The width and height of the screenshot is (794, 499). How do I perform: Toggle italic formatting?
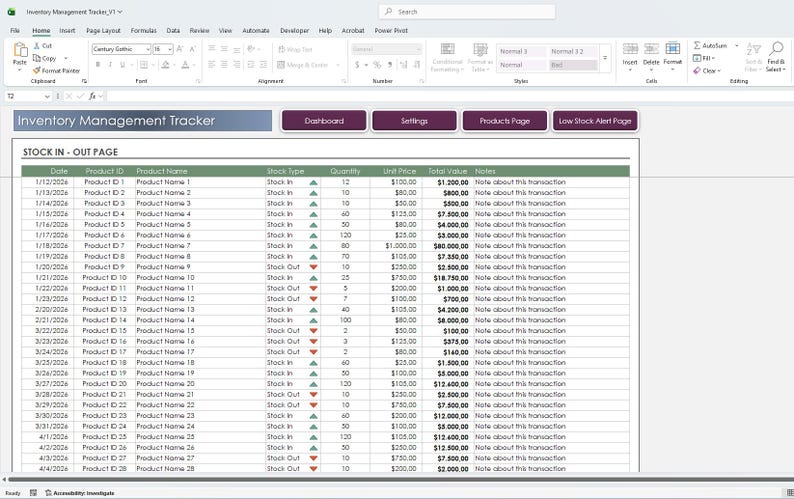pyautogui.click(x=110, y=65)
